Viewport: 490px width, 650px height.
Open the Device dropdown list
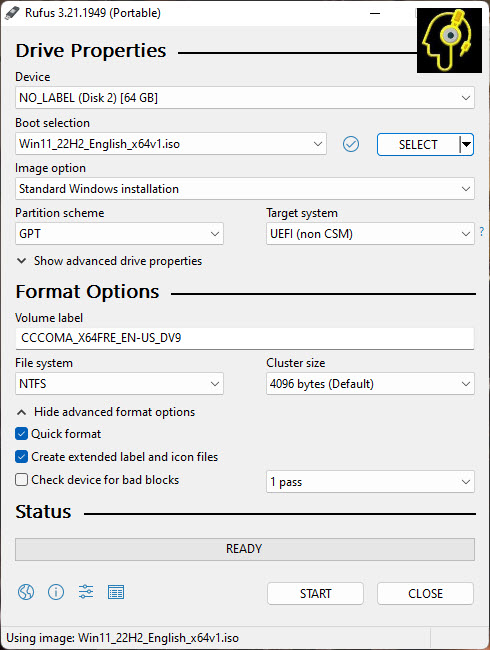[x=245, y=98]
